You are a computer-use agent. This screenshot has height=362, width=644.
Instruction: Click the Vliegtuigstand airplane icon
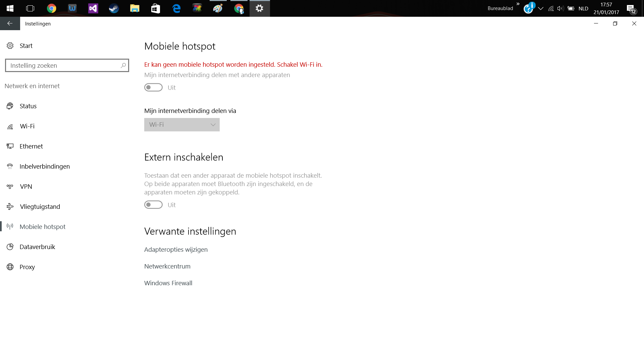pos(10,206)
